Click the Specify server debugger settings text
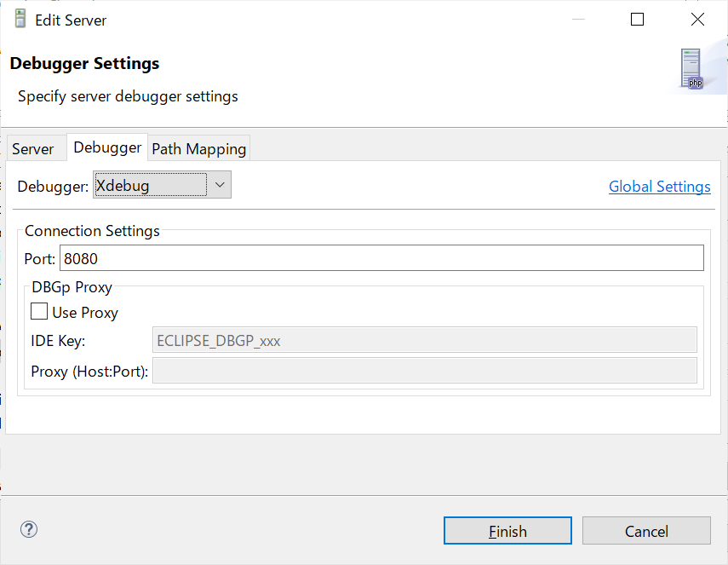The height and width of the screenshot is (565, 728). point(128,96)
